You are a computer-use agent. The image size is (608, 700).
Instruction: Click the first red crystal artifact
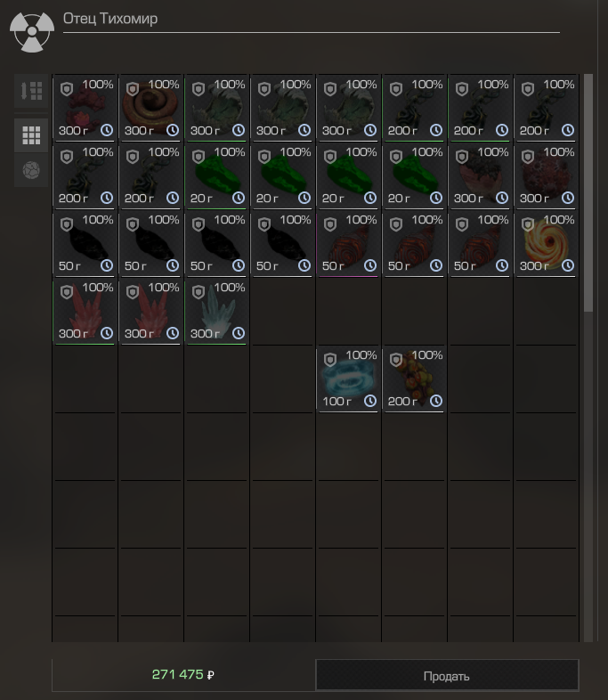pyautogui.click(x=85, y=311)
